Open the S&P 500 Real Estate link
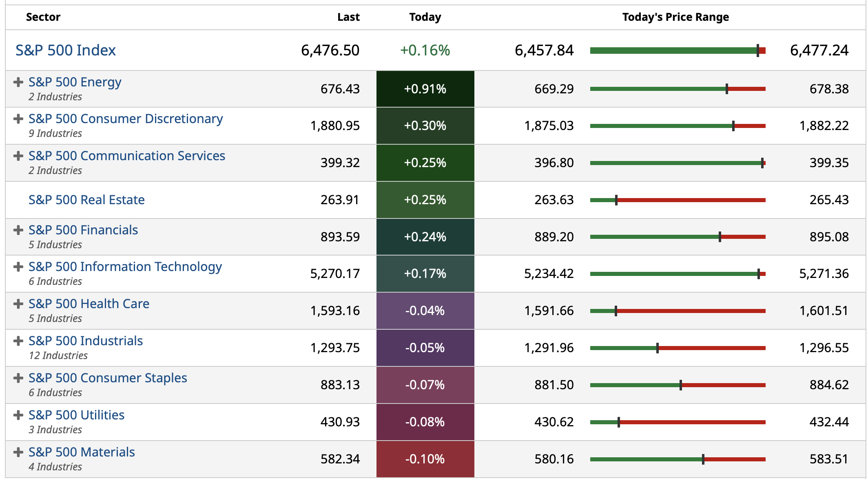Screen dimensions: 868x485 coord(86,200)
